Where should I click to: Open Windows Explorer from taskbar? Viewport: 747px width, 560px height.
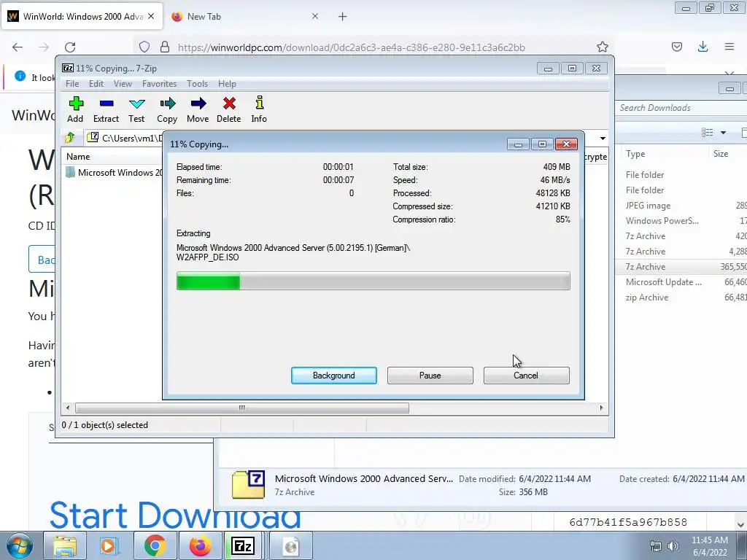point(65,546)
